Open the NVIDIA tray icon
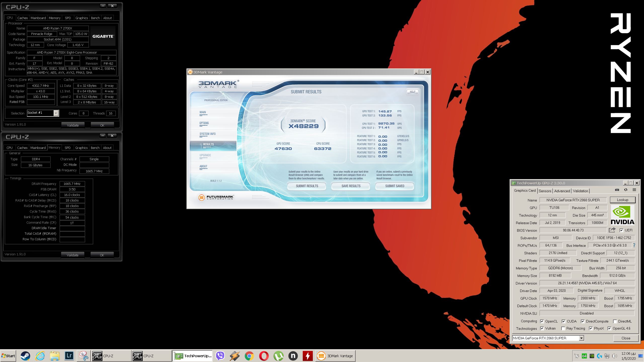 tap(592, 356)
